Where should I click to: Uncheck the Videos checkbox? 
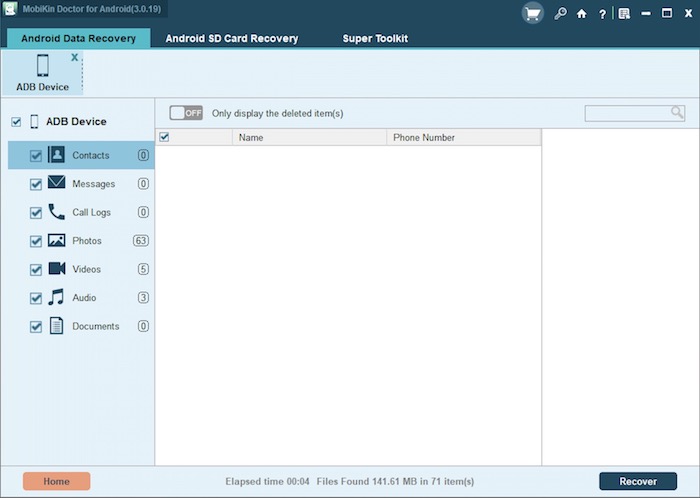(x=36, y=270)
